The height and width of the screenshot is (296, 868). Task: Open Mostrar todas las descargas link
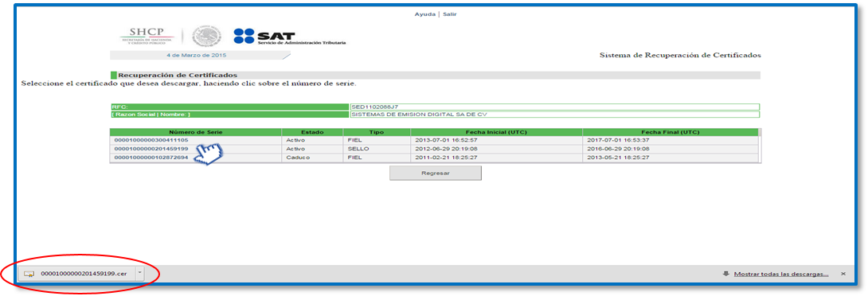pyautogui.click(x=781, y=274)
